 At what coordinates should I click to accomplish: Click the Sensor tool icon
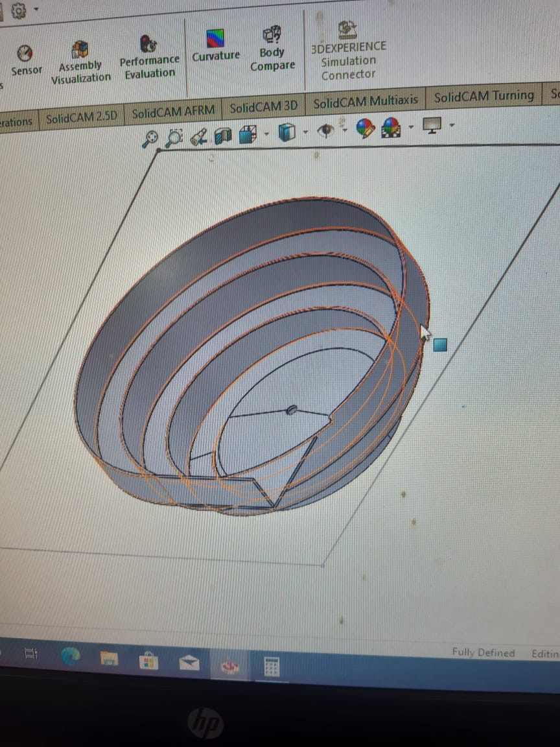tap(25, 54)
